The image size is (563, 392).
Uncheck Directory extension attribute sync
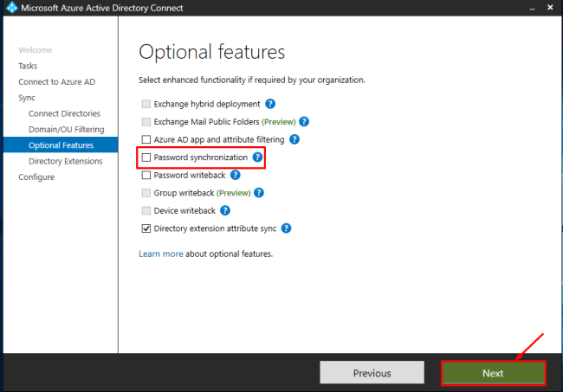tap(146, 228)
